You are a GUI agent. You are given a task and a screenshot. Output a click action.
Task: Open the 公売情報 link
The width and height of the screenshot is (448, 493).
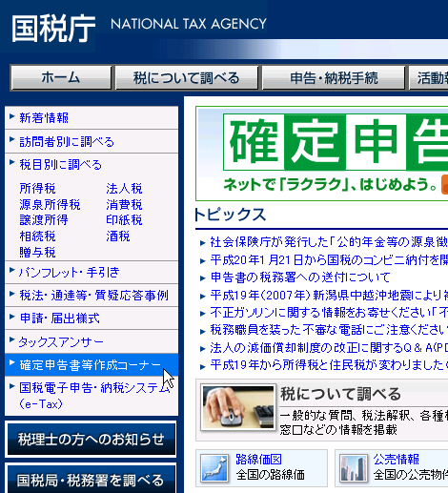click(397, 460)
